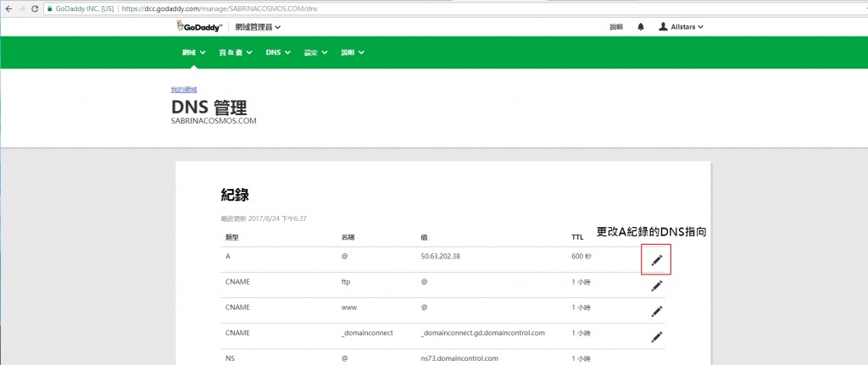Screen dimensions: 868x365
Task: Expand the DNS navigation dropdown
Action: 277,53
